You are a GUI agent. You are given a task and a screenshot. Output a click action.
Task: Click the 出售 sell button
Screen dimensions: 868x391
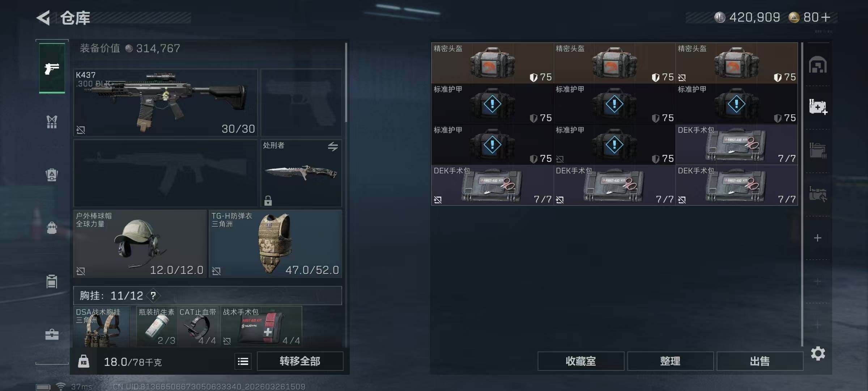tap(760, 361)
